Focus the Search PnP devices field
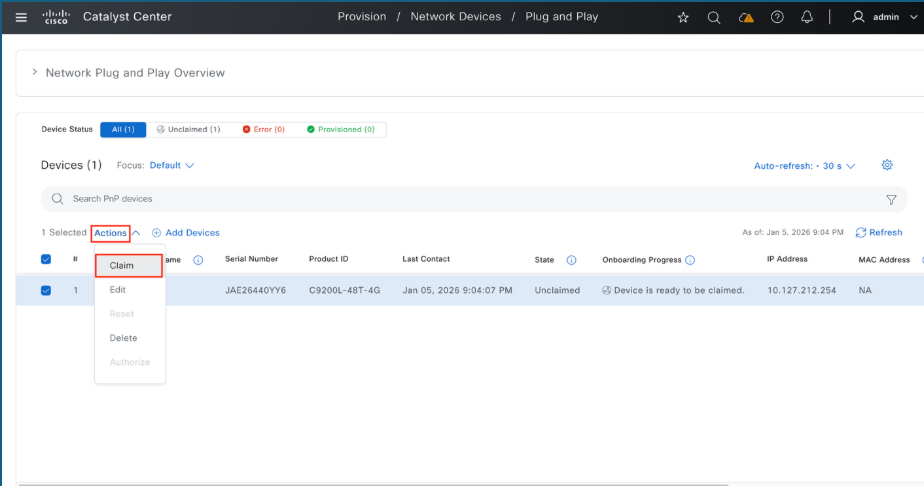This screenshot has height=486, width=924. coord(474,199)
